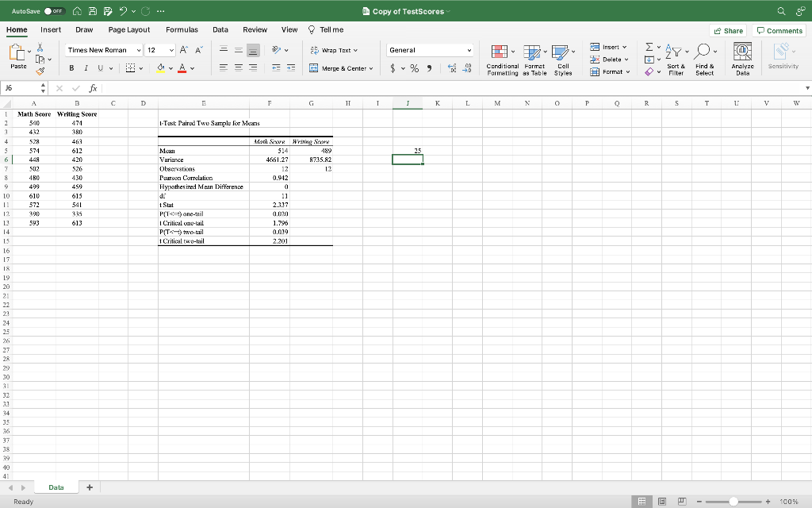Viewport: 812px width, 508px height.
Task: Switch to Page Layout view icon
Action: 662,502
